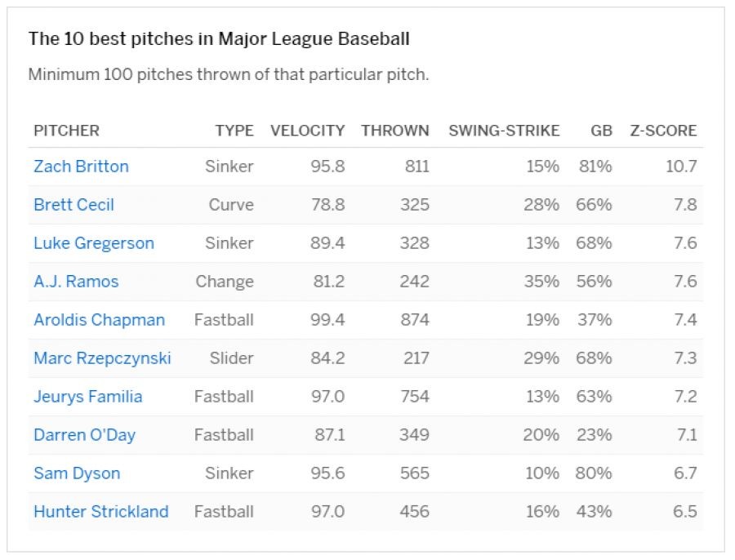The image size is (735, 560).
Task: Select the A.J. Ramos link
Action: [x=76, y=282]
